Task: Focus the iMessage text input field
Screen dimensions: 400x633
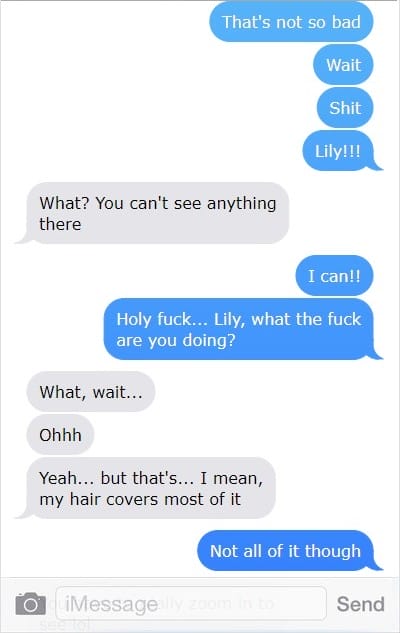Action: point(191,604)
